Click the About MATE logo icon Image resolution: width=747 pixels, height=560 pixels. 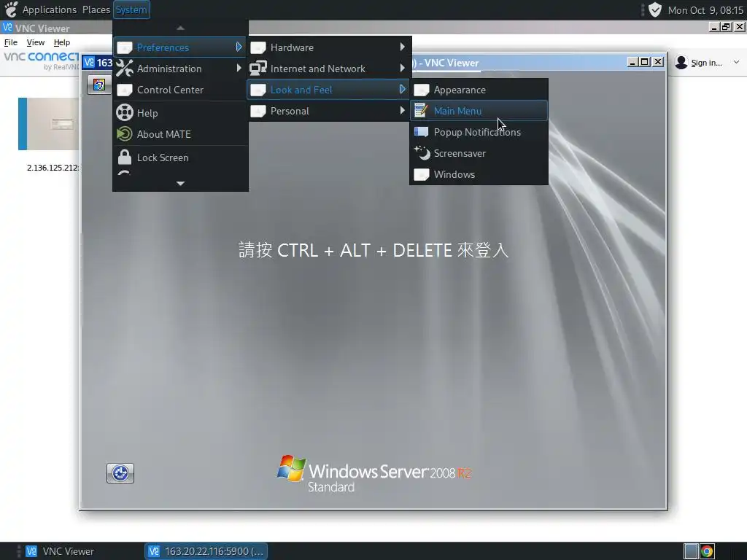click(x=124, y=134)
